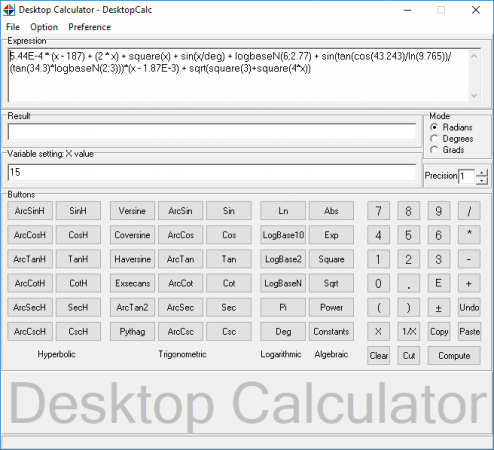Screen dimensions: 494x450
Task: Click the Exp button
Action: [331, 235]
